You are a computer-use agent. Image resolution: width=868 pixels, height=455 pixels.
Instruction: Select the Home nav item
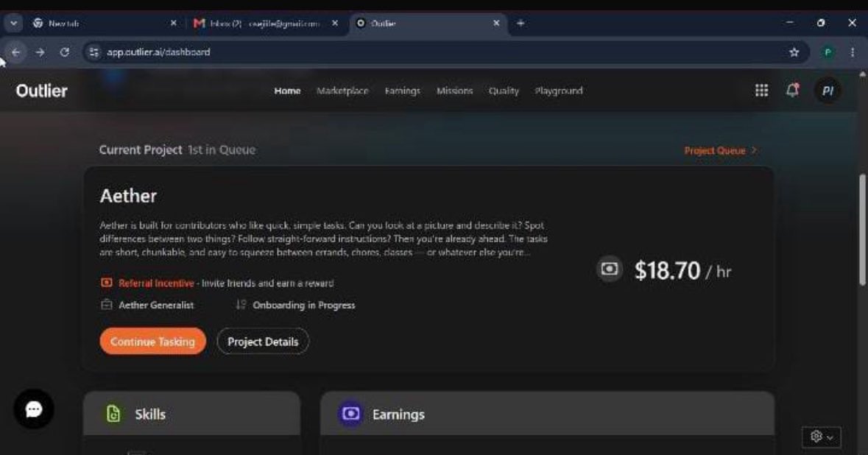click(x=287, y=91)
